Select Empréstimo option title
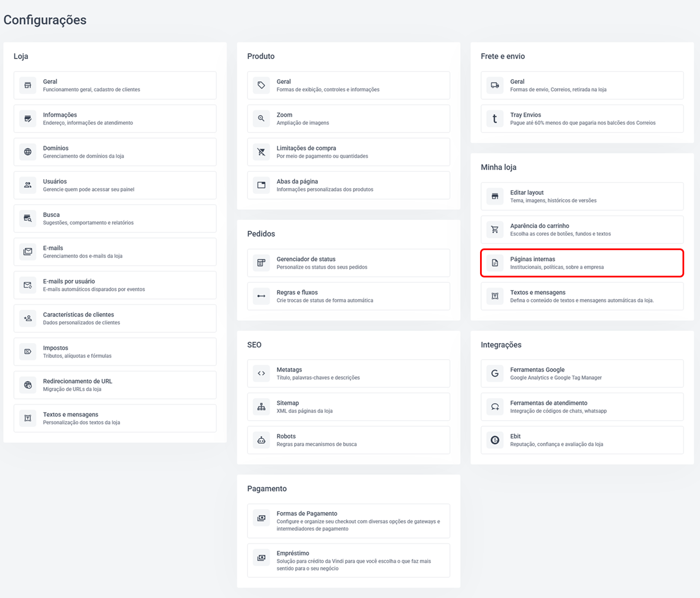700x598 pixels. pyautogui.click(x=293, y=553)
